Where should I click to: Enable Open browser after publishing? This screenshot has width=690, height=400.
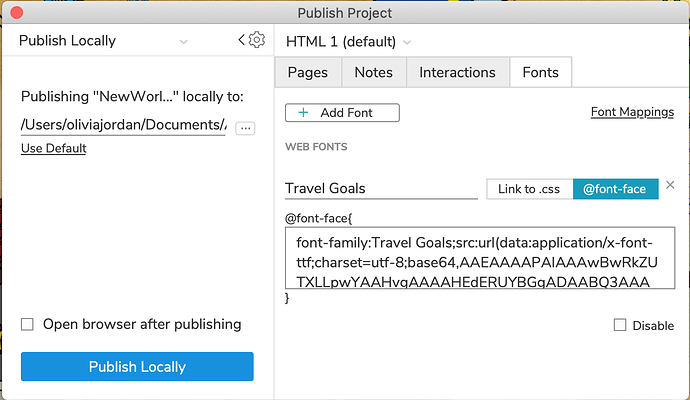click(x=28, y=324)
